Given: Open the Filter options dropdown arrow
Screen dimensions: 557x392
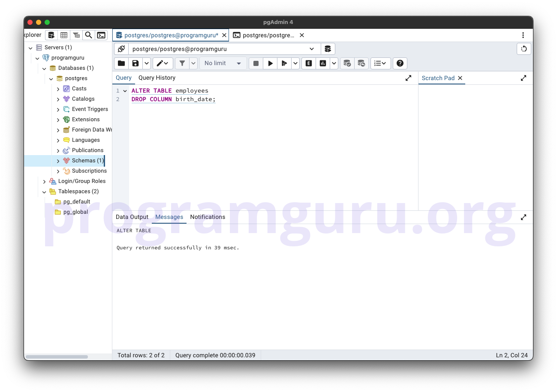Looking at the screenshot, I should 193,63.
